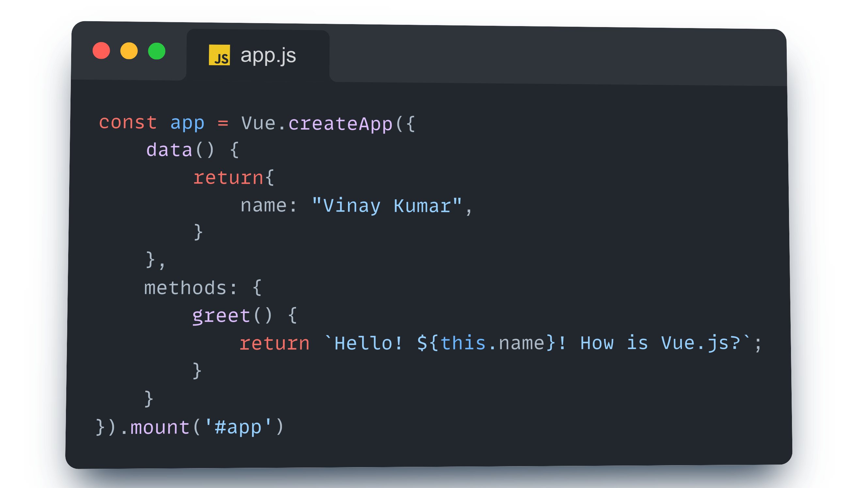The height and width of the screenshot is (488, 868).
Task: Click the red close window dot
Action: pyautogui.click(x=101, y=51)
